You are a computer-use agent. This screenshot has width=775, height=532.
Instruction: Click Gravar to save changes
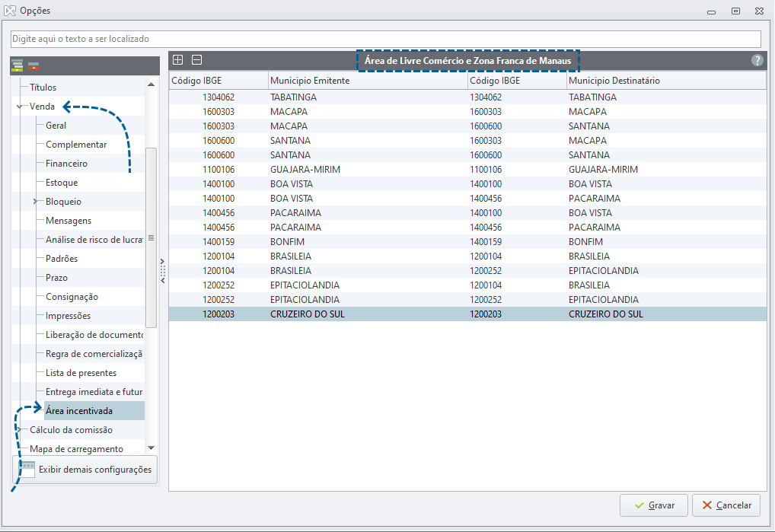[654, 505]
